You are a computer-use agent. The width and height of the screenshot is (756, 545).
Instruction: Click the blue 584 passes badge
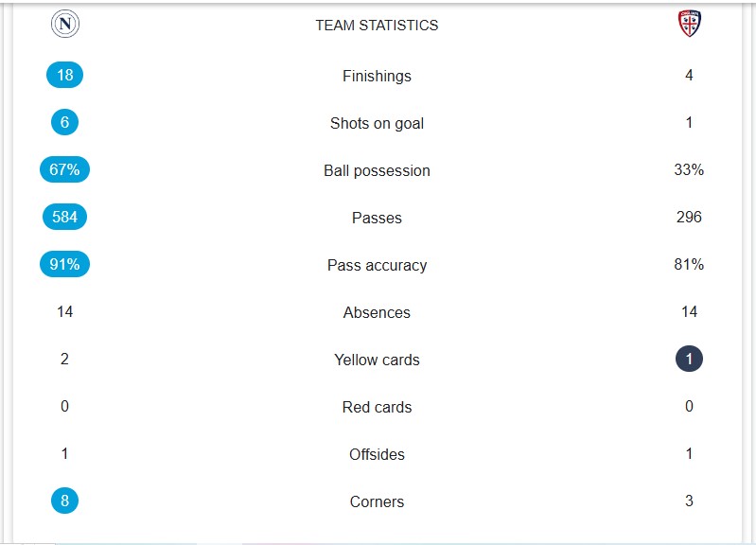64,217
